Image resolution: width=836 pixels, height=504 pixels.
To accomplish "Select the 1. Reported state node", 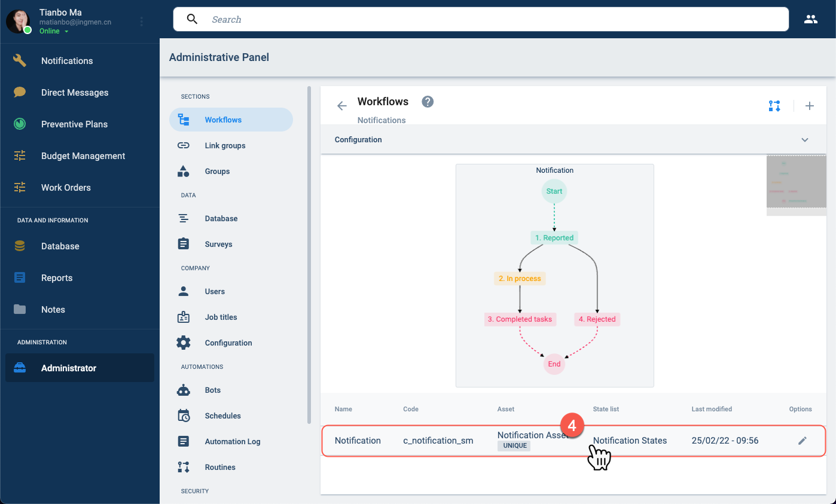I will [x=554, y=237].
